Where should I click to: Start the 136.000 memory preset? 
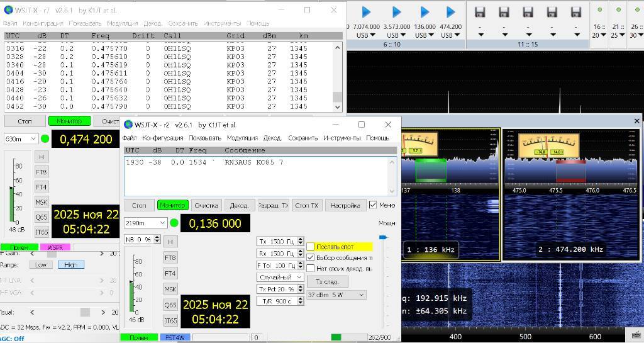(x=425, y=12)
